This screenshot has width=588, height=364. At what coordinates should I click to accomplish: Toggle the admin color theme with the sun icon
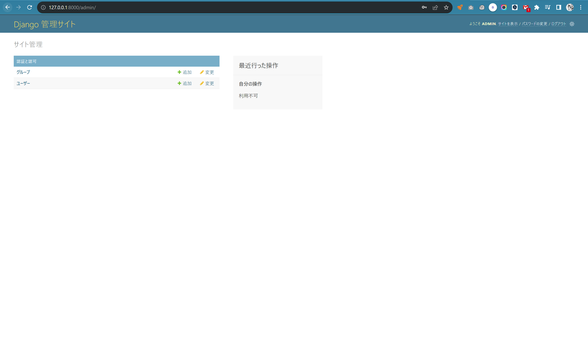[x=572, y=24]
